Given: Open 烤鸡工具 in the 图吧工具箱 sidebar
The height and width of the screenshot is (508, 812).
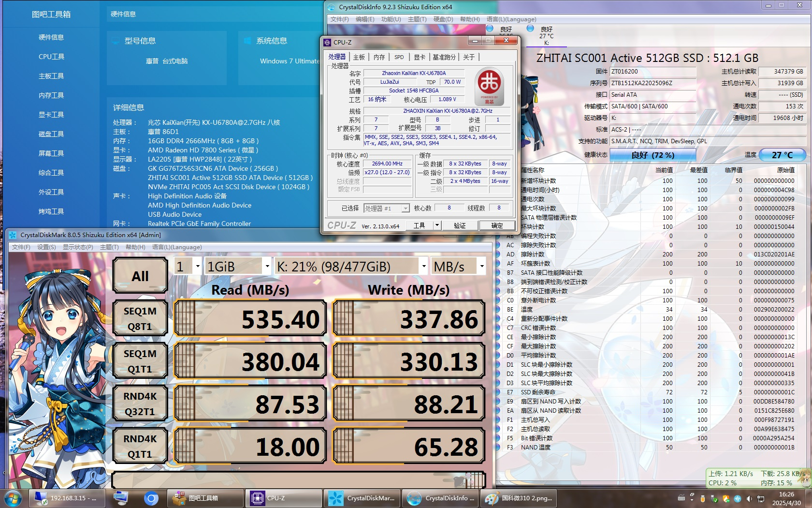Looking at the screenshot, I should [52, 211].
